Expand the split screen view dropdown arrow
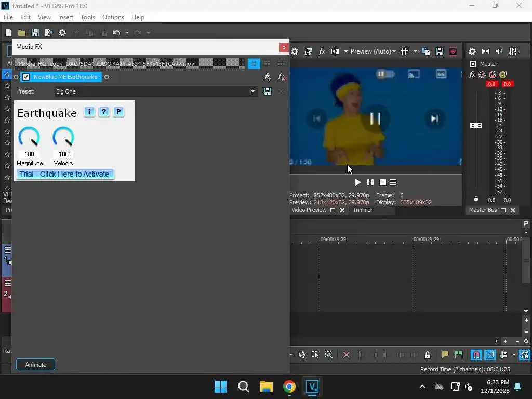532x399 pixels. pos(345,51)
